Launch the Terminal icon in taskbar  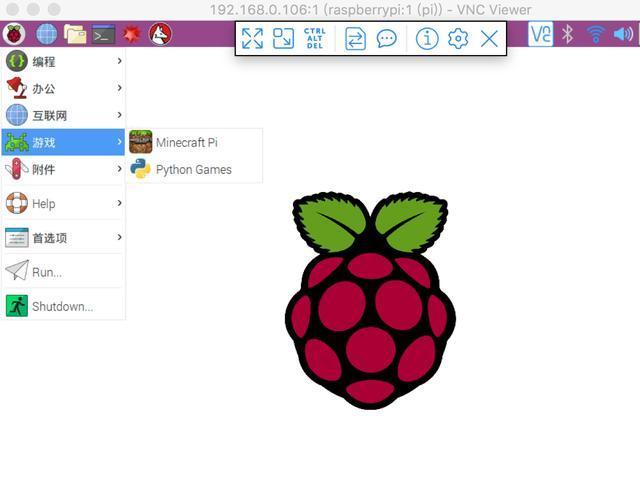click(x=103, y=35)
